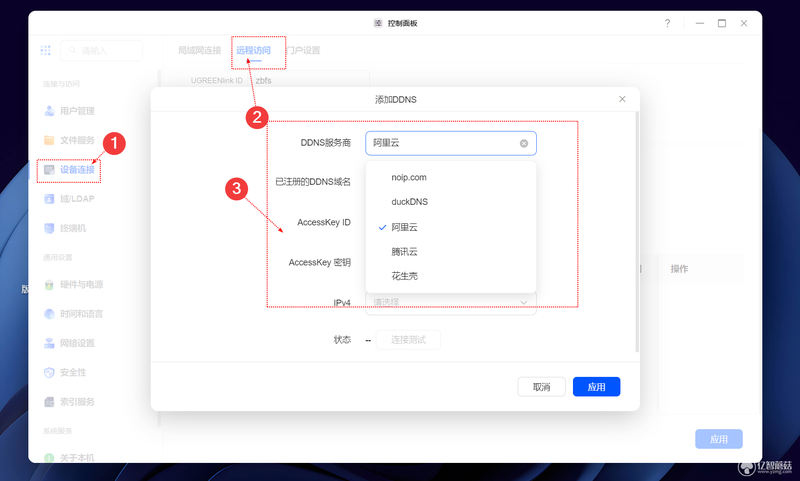
Task: Click the 关于本机 icon
Action: 49,458
